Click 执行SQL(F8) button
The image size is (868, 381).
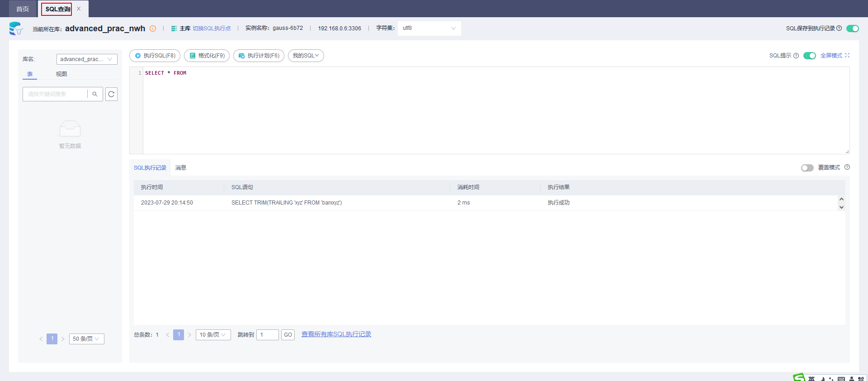(155, 56)
